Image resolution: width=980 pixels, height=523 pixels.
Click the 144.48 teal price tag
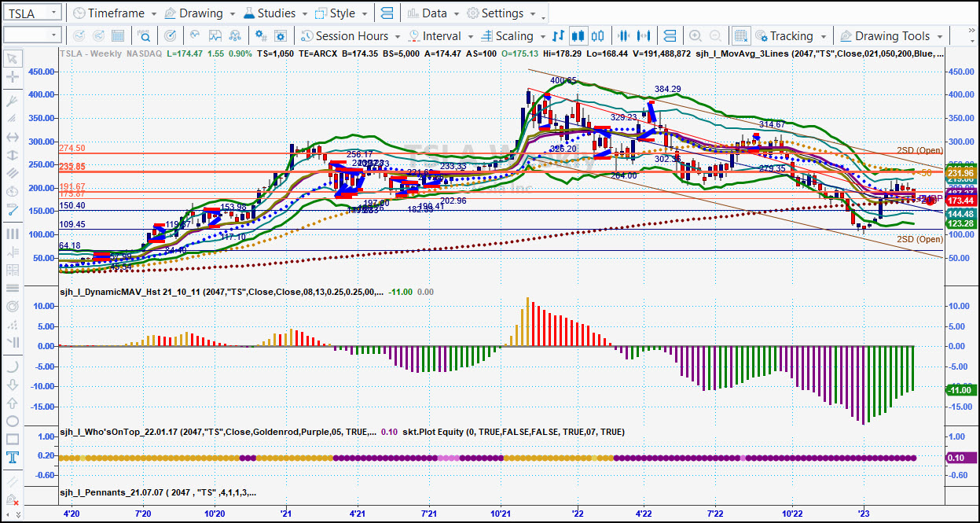click(x=961, y=214)
